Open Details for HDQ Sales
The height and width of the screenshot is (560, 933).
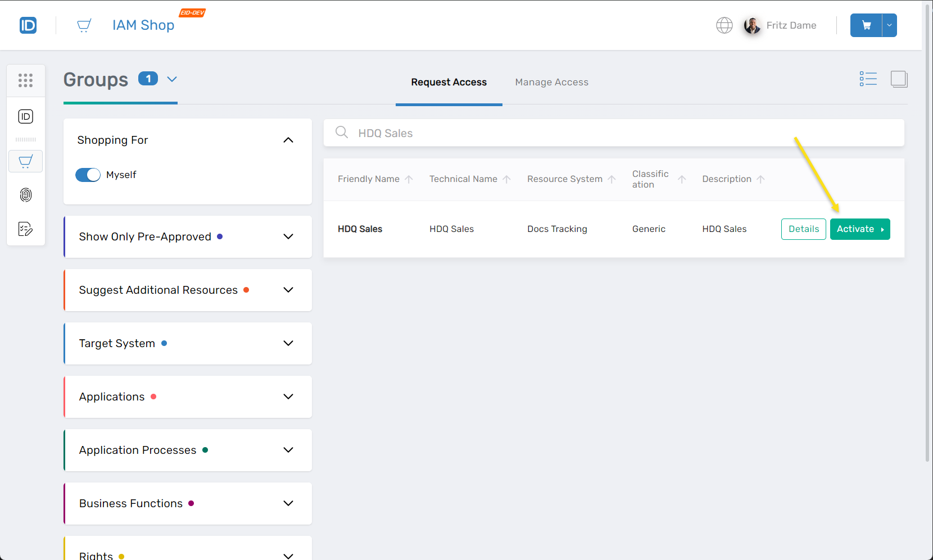(x=803, y=229)
